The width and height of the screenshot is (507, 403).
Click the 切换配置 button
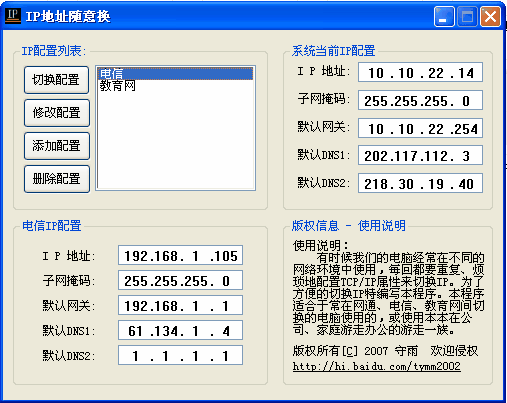click(x=56, y=80)
